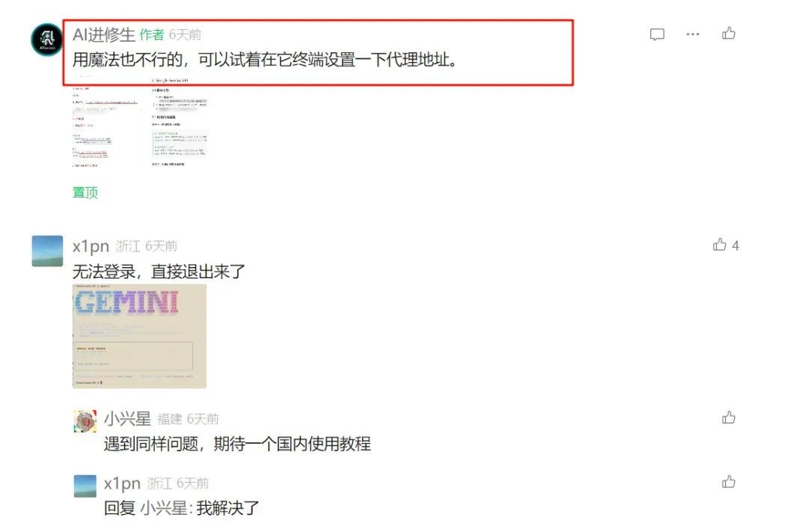Click the 作者 author badge
This screenshot has height=532, width=808.
point(151,34)
